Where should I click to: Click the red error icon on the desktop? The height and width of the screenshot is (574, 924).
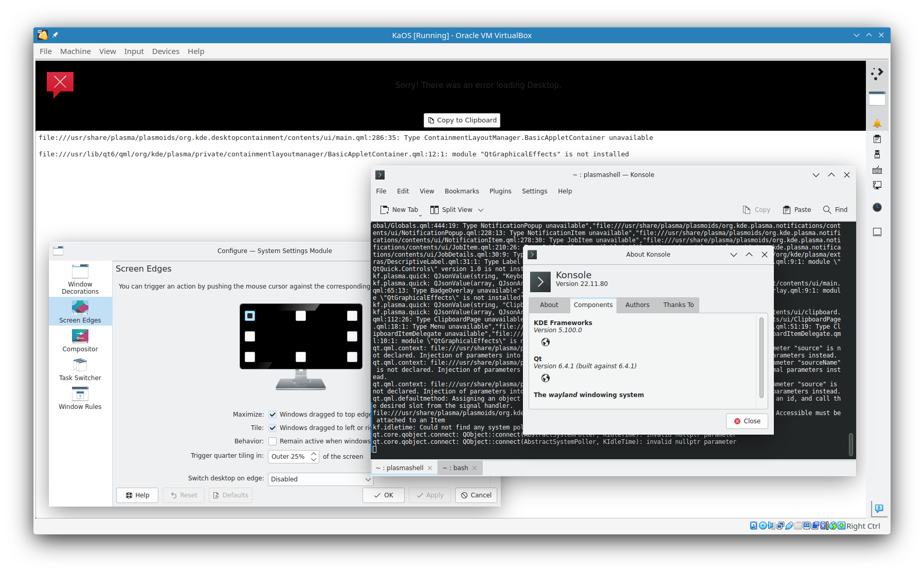point(60,84)
